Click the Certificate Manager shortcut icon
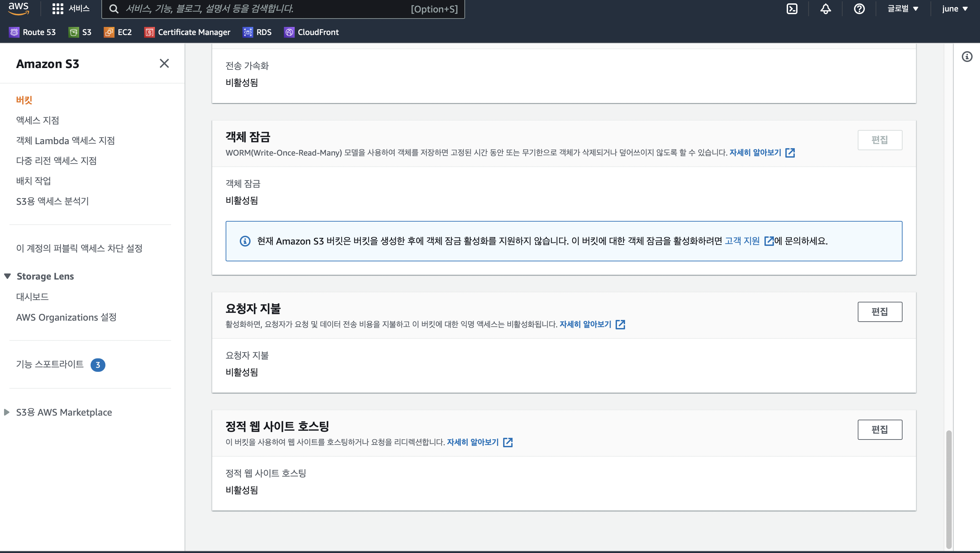The image size is (980, 553). click(x=149, y=32)
